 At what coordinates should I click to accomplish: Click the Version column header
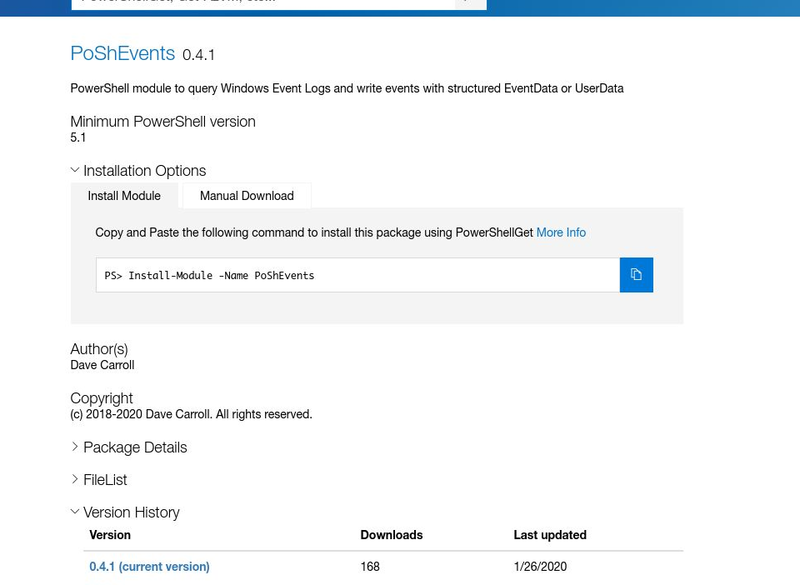coord(110,535)
